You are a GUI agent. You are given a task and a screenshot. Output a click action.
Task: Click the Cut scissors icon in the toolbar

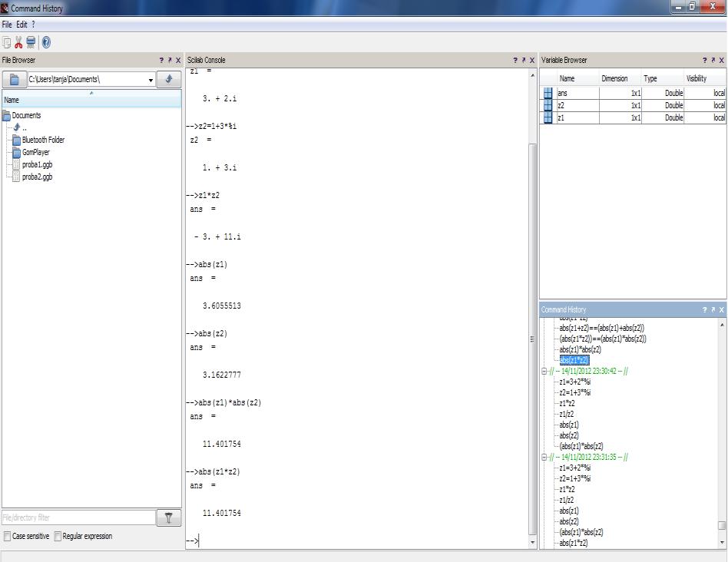pos(18,43)
